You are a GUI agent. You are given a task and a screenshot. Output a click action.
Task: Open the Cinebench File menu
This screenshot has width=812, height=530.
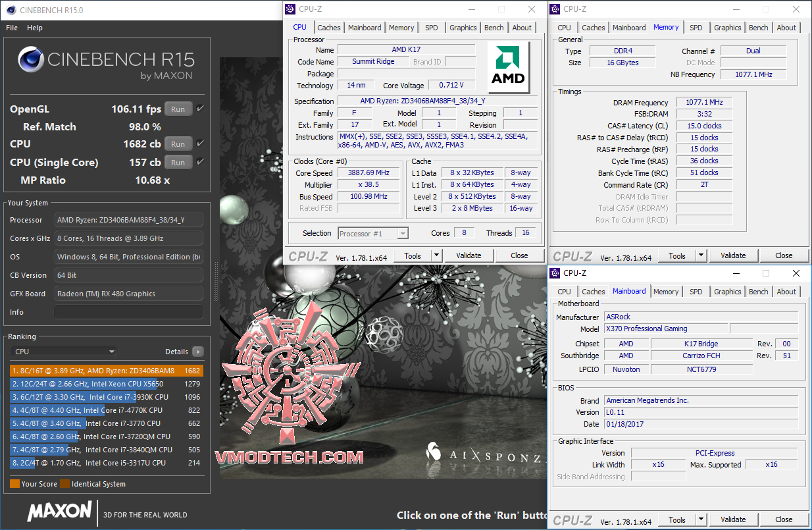coord(12,28)
